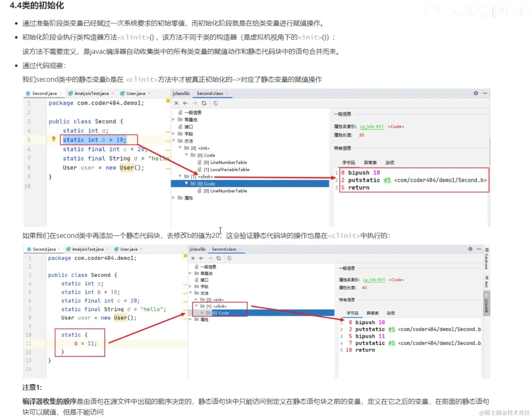Switch to AnalysisTest.java tab in upper IDE
The height and width of the screenshot is (418, 532).
[91, 93]
